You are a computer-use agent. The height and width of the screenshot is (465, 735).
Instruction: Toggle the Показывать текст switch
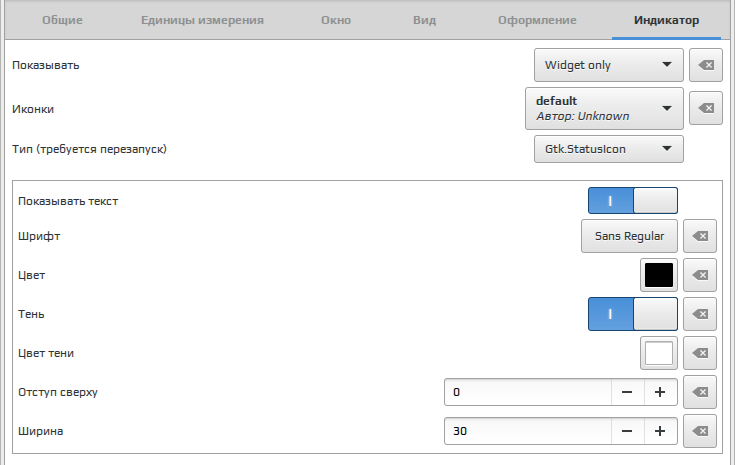click(633, 201)
